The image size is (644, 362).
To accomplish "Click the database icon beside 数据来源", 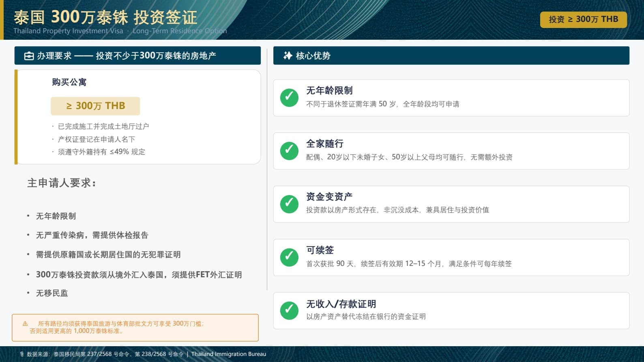I will [22, 354].
